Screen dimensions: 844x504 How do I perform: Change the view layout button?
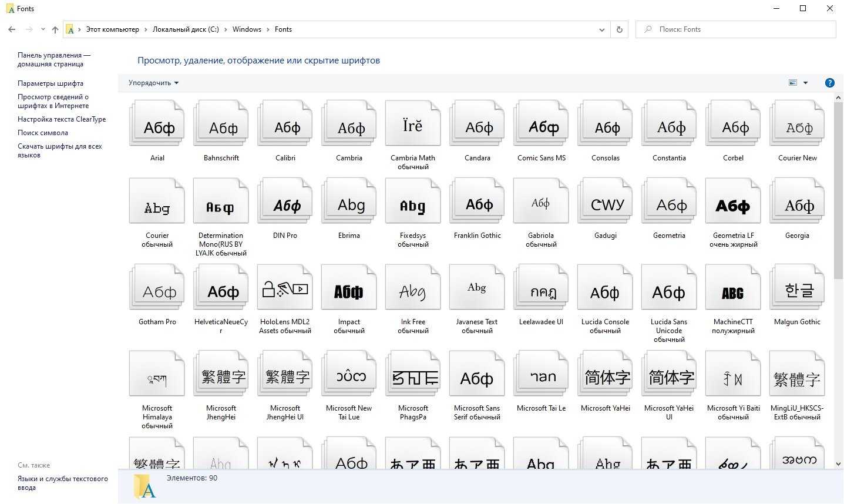(x=793, y=83)
